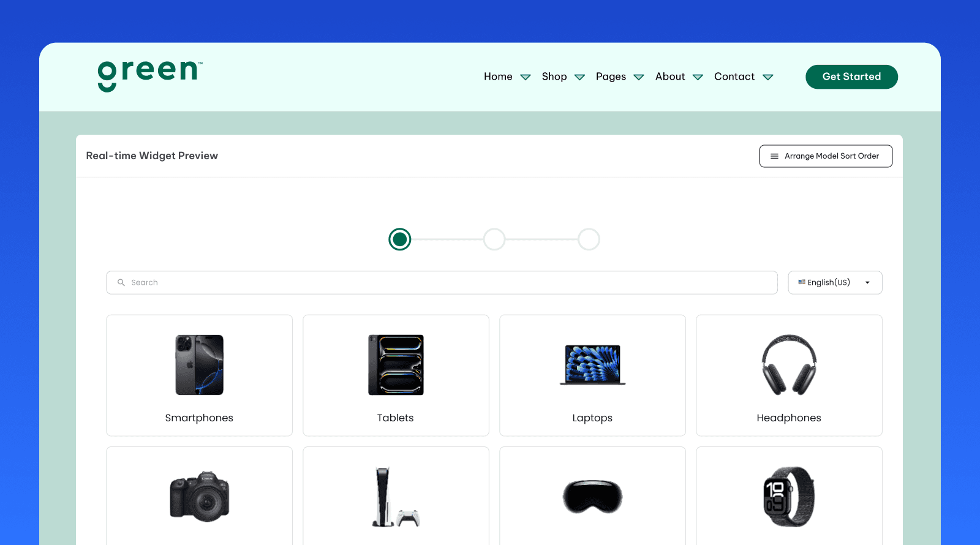980x545 pixels.
Task: Click the Tablets label
Action: coord(395,418)
